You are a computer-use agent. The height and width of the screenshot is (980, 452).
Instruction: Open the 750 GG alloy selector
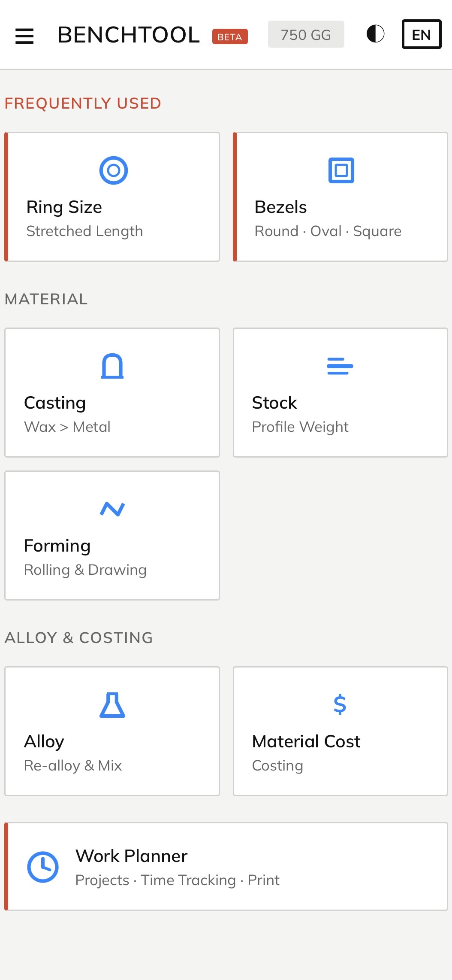tap(306, 34)
